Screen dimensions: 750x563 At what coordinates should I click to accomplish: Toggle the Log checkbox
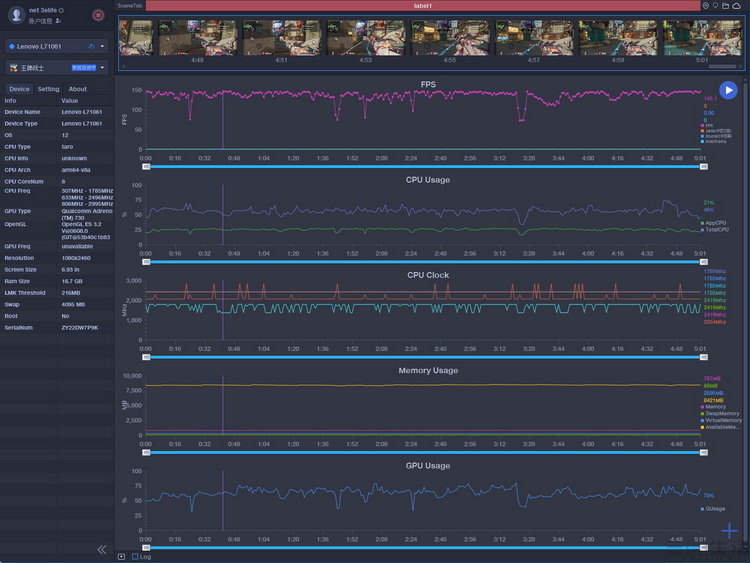click(135, 556)
